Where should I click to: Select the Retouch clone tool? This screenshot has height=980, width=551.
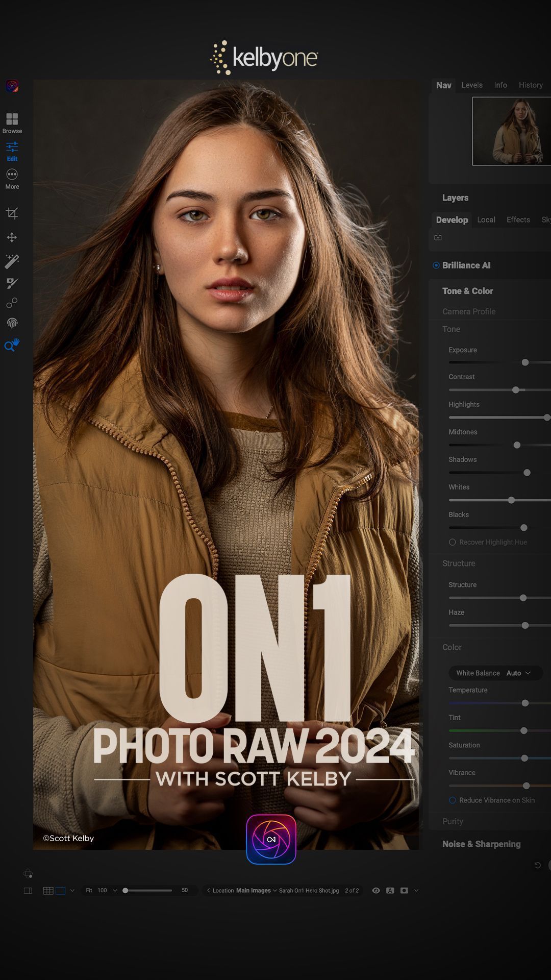(x=12, y=303)
